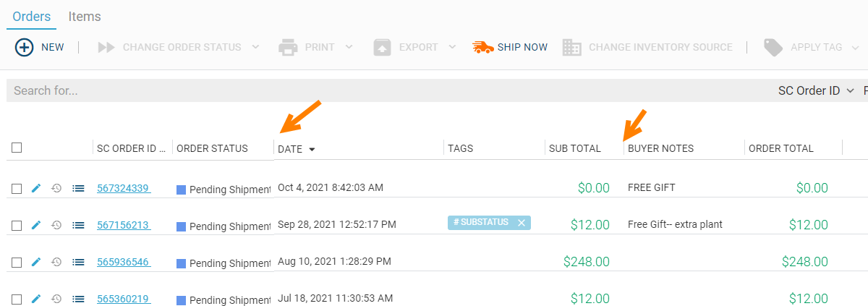Image resolution: width=868 pixels, height=306 pixels.
Task: Remove the SUBSTATUS tag with X
Action: [x=522, y=222]
